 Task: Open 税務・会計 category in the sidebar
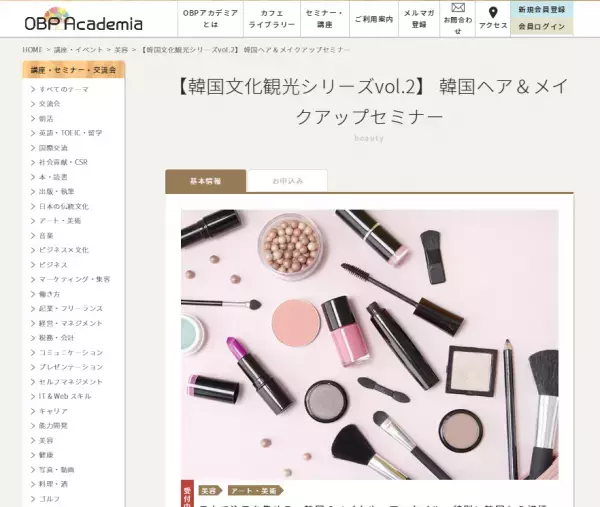point(56,338)
